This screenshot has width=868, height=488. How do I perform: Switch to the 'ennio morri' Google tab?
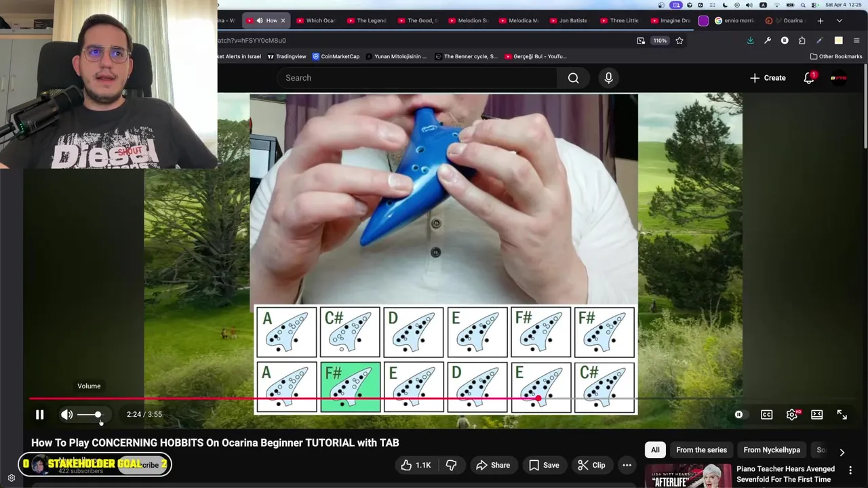click(x=734, y=20)
